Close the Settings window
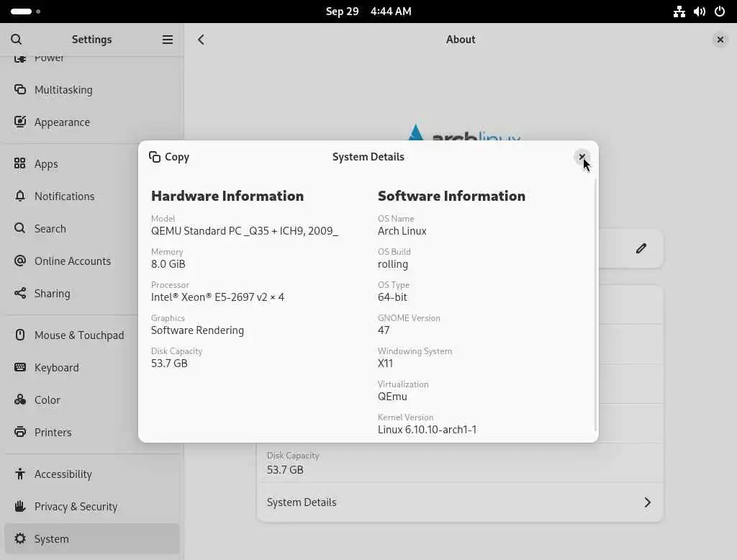Screen dimensions: 737x560 (x=720, y=40)
